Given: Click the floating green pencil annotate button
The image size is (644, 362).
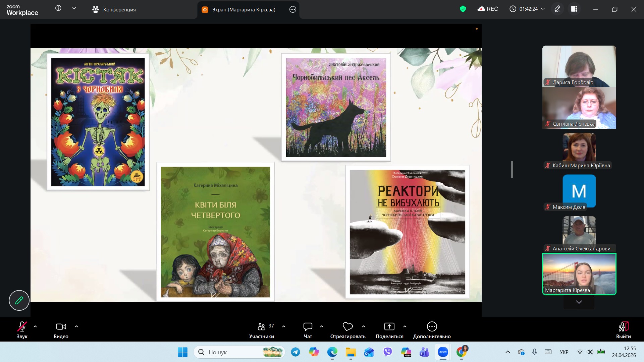Looking at the screenshot, I should 19,300.
